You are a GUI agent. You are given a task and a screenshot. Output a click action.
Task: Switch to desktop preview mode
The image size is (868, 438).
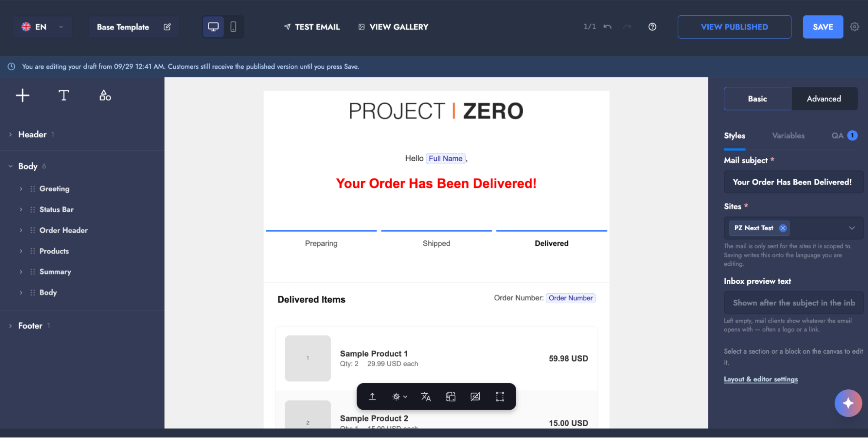point(213,27)
